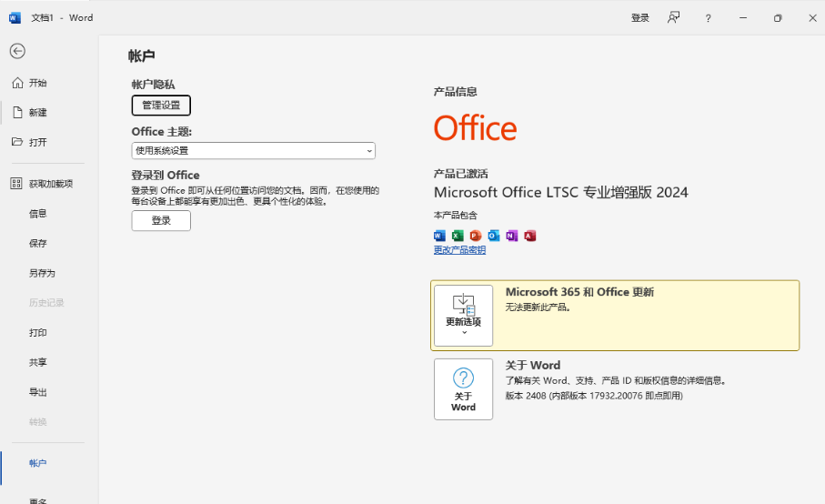This screenshot has width=825, height=504.
Task: Click the question mark help icon
Action: point(708,18)
